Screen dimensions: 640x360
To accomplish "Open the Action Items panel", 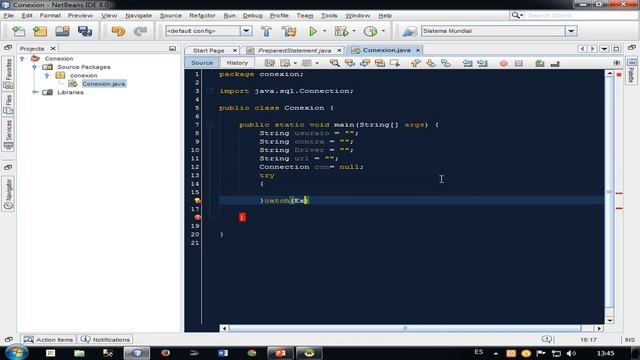I will [49, 340].
